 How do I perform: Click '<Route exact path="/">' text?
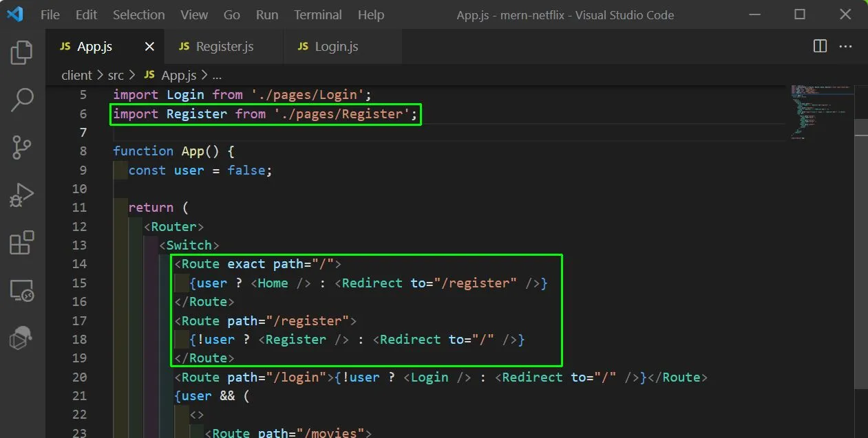257,264
